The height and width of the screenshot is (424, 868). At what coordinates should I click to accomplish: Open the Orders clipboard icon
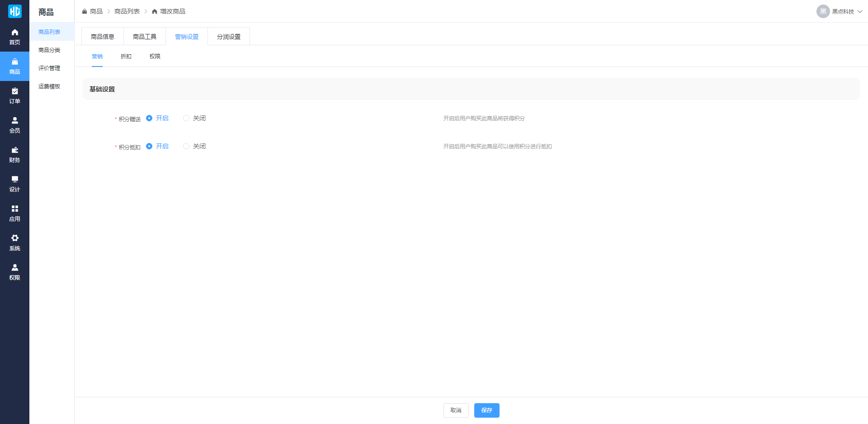tap(14, 91)
